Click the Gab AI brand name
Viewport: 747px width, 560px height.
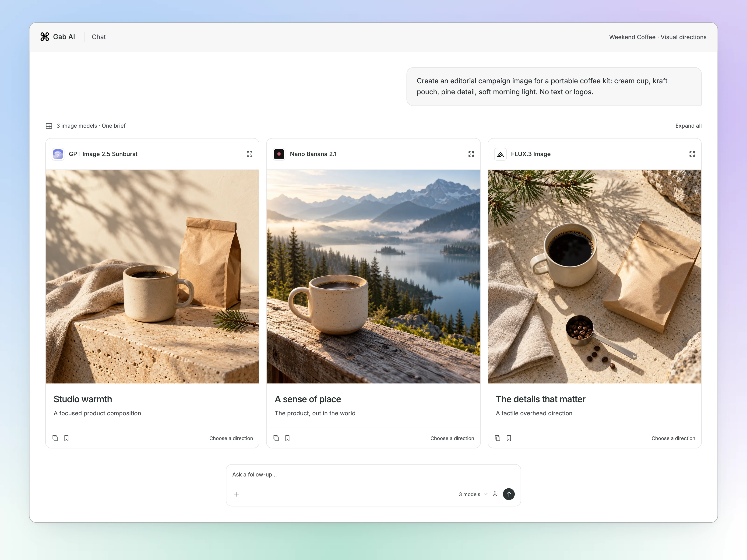pos(64,37)
